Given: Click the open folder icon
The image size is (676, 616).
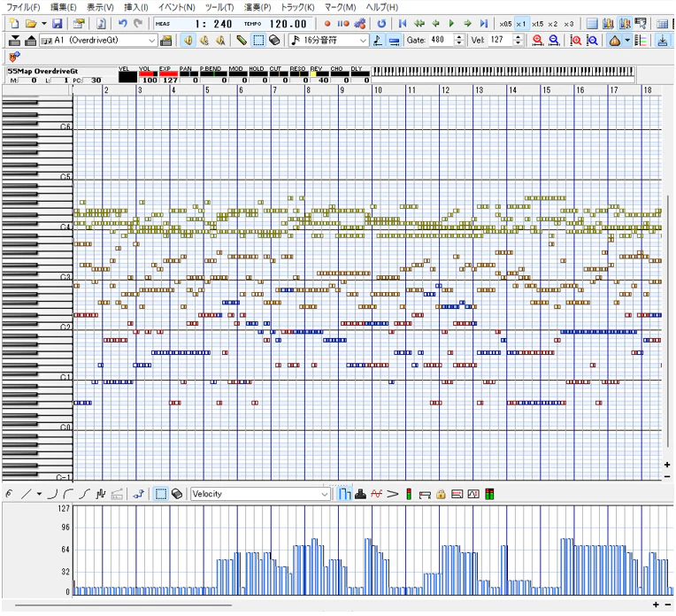Looking at the screenshot, I should coord(31,24).
